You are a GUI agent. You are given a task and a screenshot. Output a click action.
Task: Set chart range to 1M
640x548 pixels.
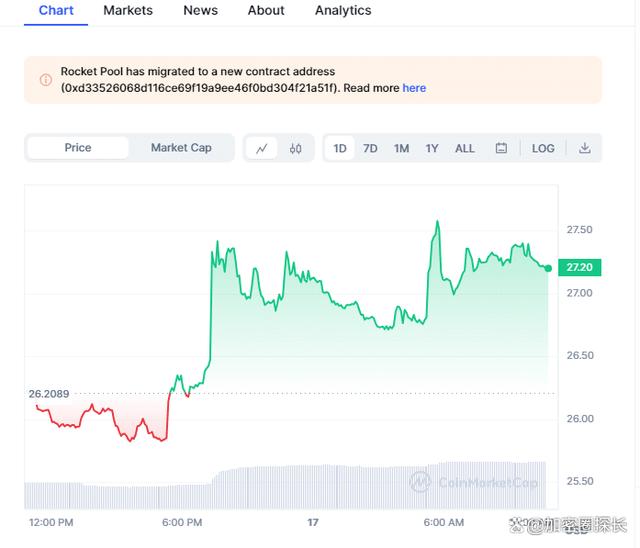click(x=401, y=148)
